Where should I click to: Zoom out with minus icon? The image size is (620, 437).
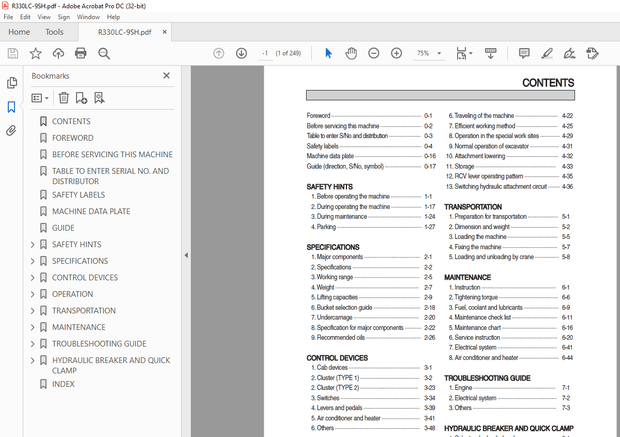374,53
